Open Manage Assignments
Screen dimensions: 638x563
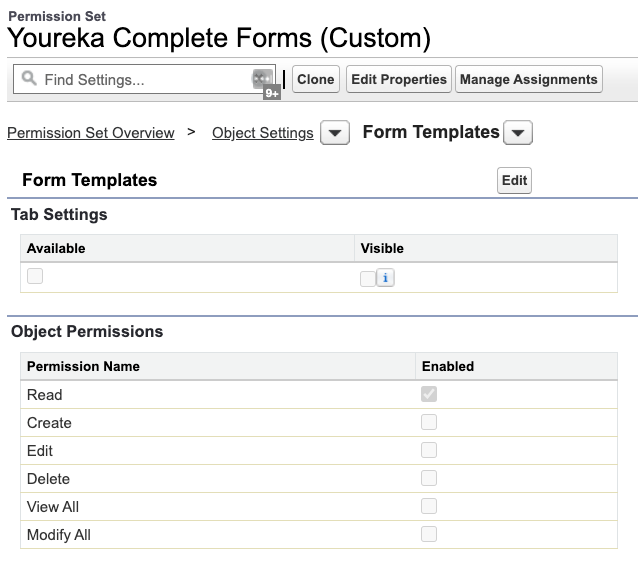pyautogui.click(x=529, y=79)
